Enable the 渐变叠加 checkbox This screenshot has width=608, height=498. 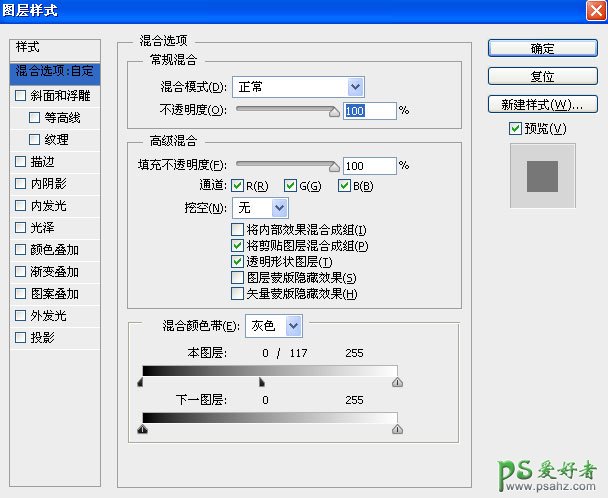pos(21,271)
